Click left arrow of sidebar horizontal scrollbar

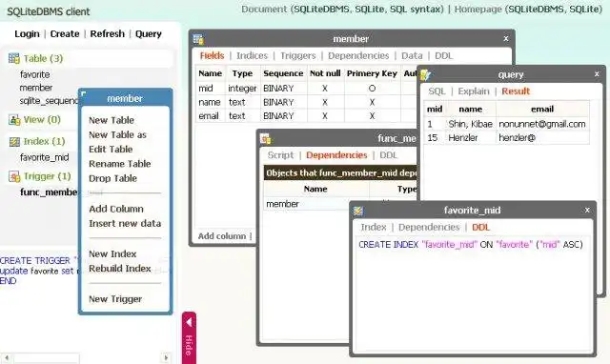(7, 357)
